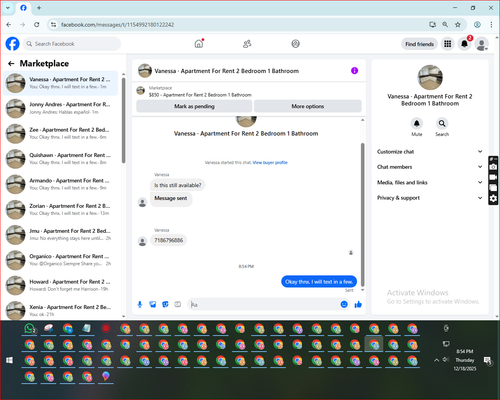Viewport: 500px width, 400px height.
Task: Show hidden system tray icons chevron
Action: [x=436, y=360]
